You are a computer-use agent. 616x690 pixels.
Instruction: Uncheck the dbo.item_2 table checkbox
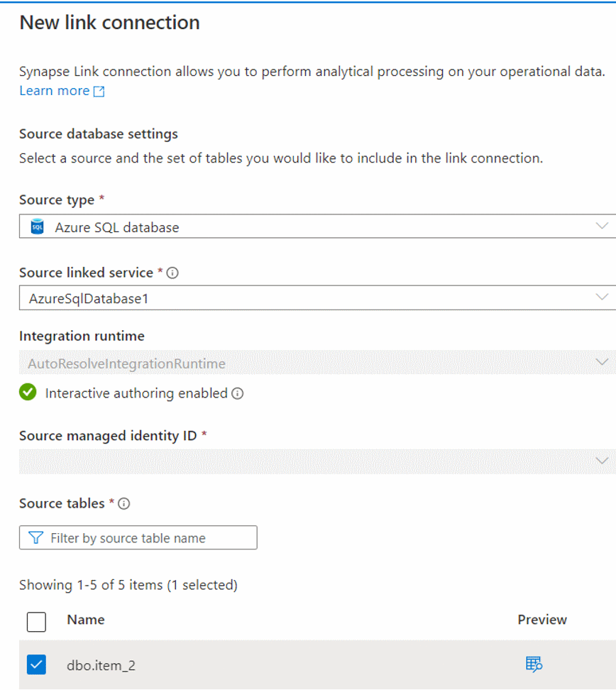35,664
